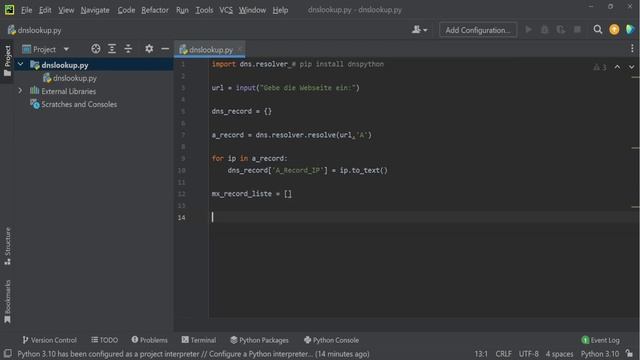The height and width of the screenshot is (360, 640).
Task: Expand External Libraries node
Action: tap(20, 91)
